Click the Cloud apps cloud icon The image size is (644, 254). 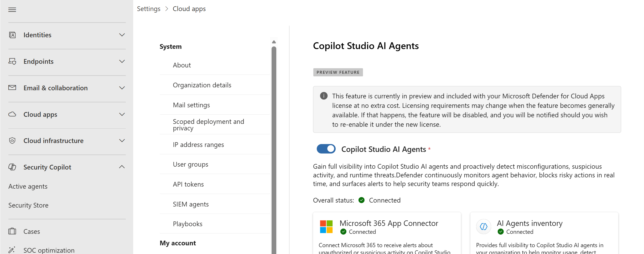12,114
